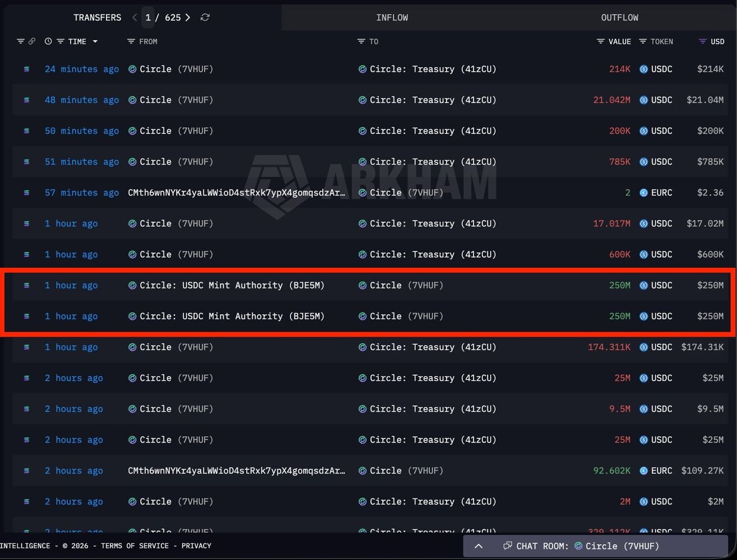Viewport: 737px width, 560px height.
Task: Open sender Circle (7VHUF) in the 600K row
Action: tap(176, 254)
